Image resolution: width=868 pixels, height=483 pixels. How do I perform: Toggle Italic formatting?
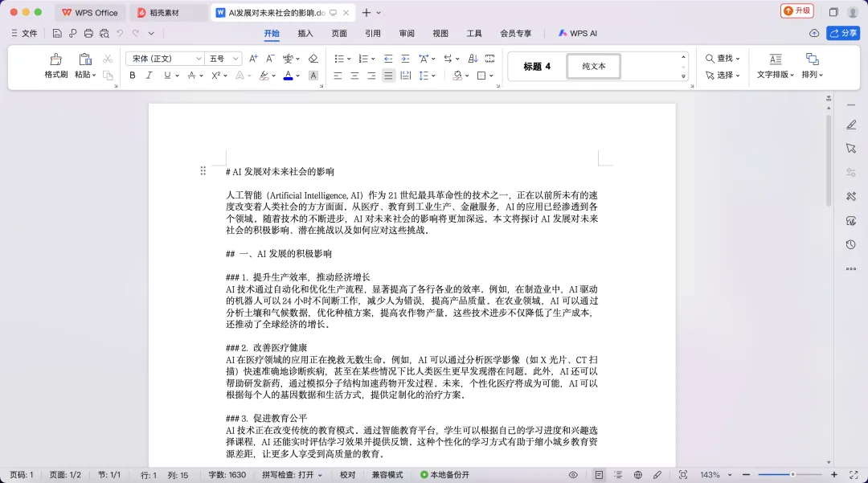point(149,76)
